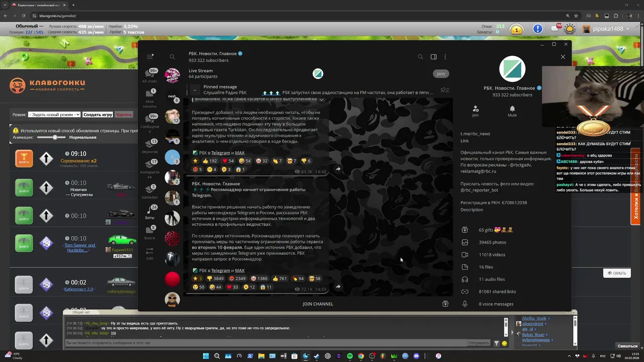Open Spotify from taskbar
This screenshot has width=644, height=362.
pyautogui.click(x=350, y=356)
